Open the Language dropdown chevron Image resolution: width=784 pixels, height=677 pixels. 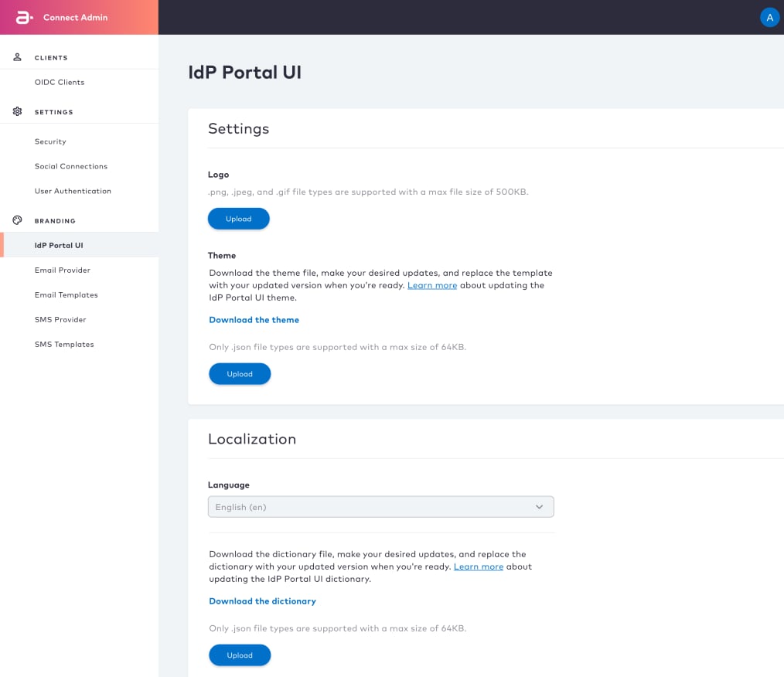click(539, 507)
